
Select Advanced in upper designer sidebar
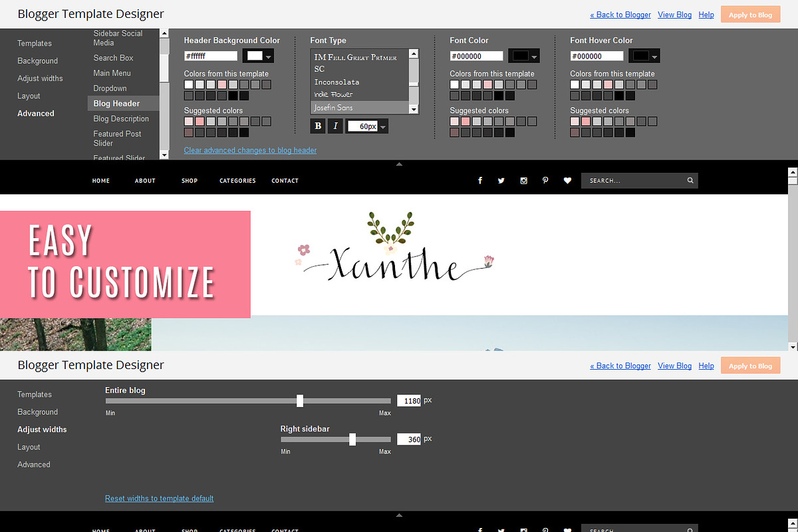pyautogui.click(x=36, y=114)
